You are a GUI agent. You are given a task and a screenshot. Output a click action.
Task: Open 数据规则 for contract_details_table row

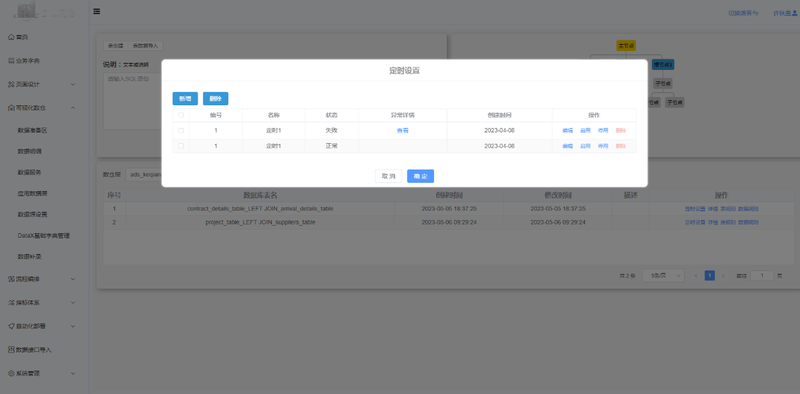click(748, 209)
